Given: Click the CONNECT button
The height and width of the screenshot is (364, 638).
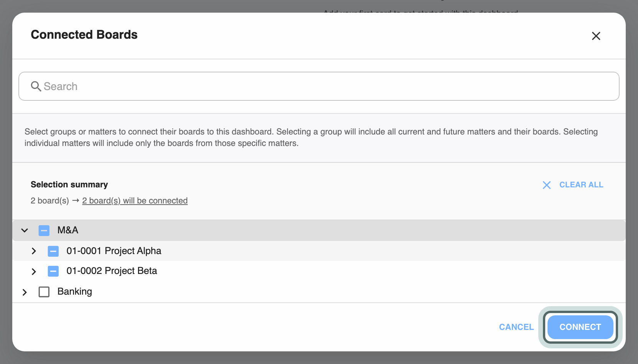Looking at the screenshot, I should [x=580, y=327].
